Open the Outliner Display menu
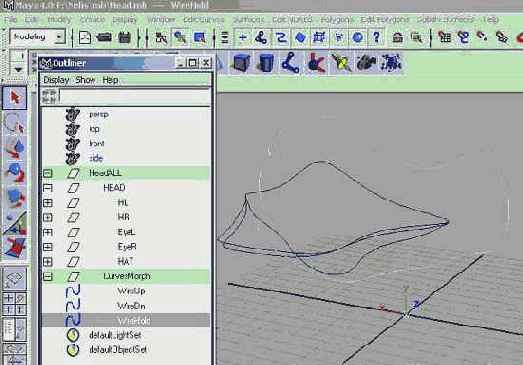 56,80
